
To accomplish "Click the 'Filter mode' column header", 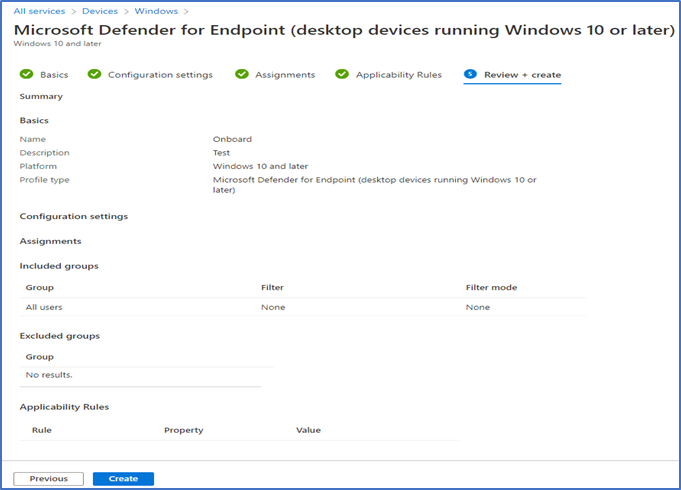I will pyautogui.click(x=492, y=287).
